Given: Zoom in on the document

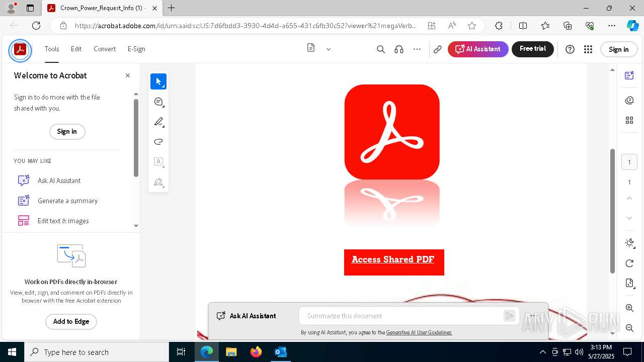Looking at the screenshot, I should pyautogui.click(x=629, y=308).
